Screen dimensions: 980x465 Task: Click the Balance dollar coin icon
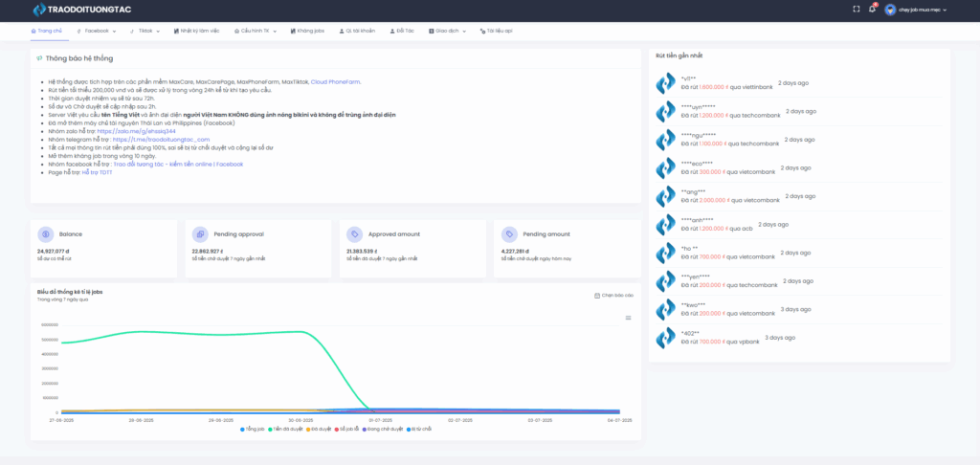[46, 234]
